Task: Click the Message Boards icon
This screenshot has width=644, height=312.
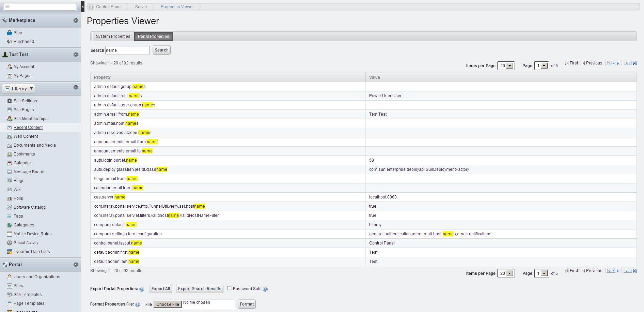Action: click(10, 172)
